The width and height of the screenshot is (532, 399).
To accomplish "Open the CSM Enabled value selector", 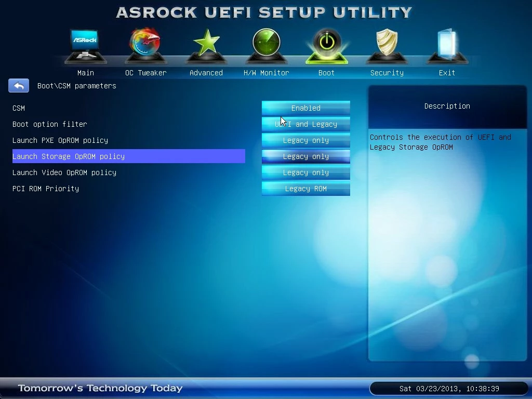I will tap(305, 108).
